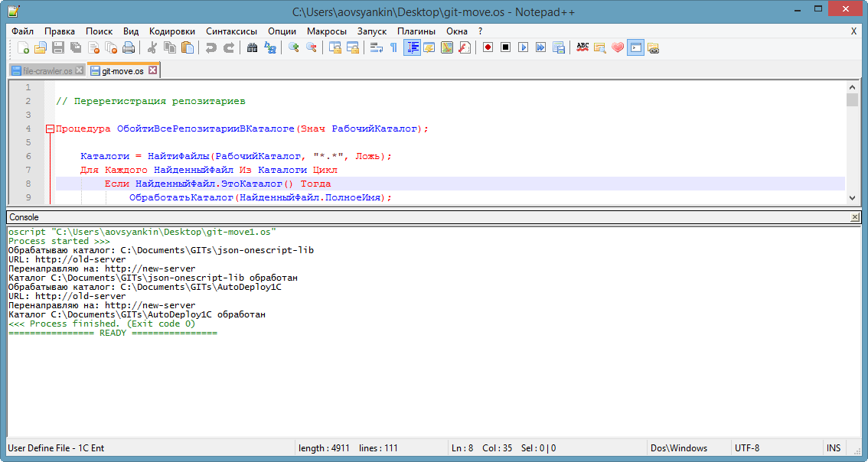Click the Close document toolbar icon
This screenshot has height=462, width=868.
click(x=93, y=48)
